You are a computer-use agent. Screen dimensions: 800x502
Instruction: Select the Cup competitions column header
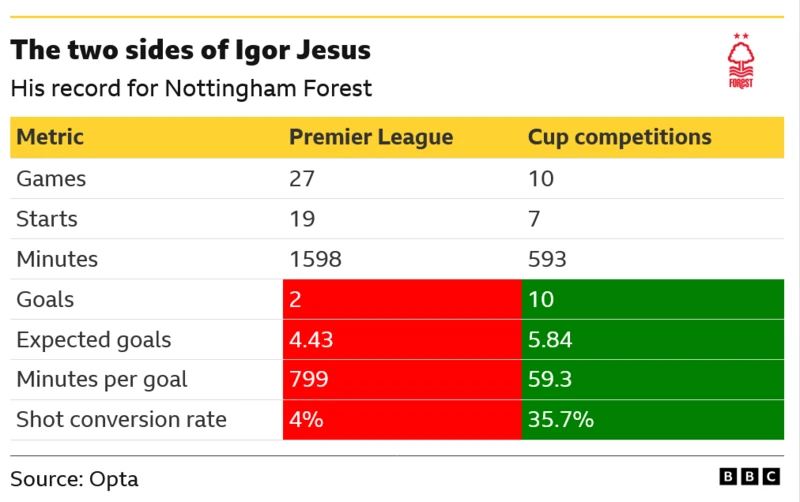(619, 137)
